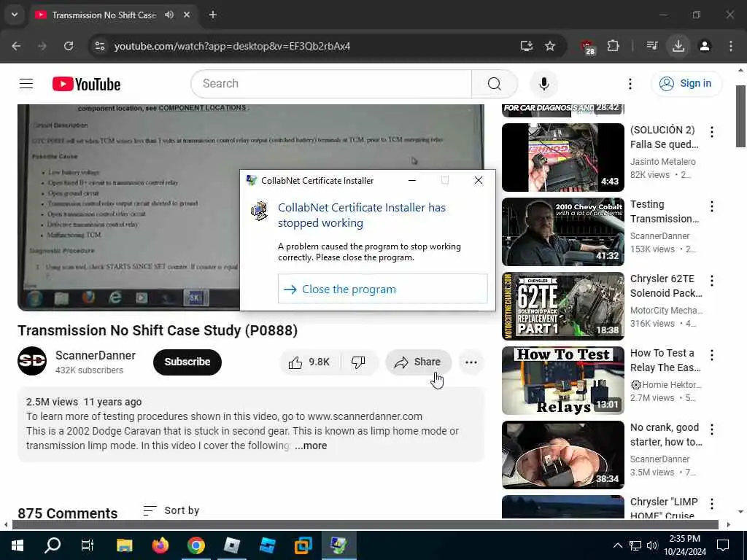Open media controls in Chrome toolbar
Screen dimensions: 747x560
[651, 46]
